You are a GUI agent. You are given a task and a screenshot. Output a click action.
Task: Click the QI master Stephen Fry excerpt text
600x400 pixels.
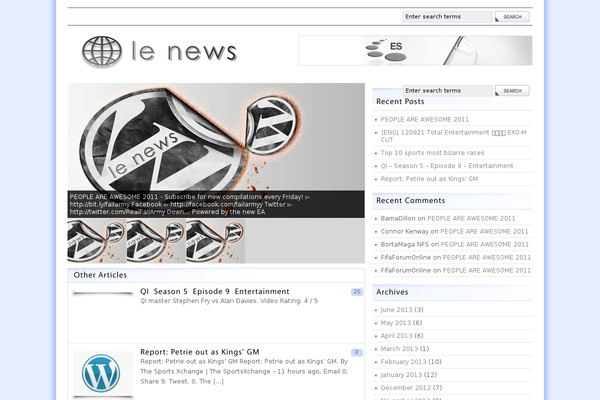click(x=229, y=301)
